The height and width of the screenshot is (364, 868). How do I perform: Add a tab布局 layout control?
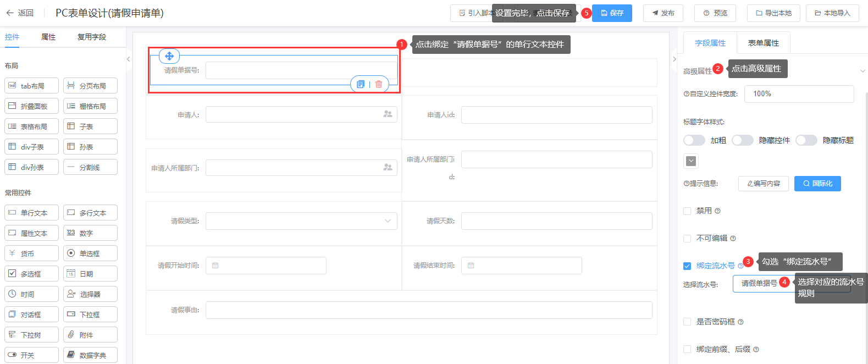tap(31, 86)
